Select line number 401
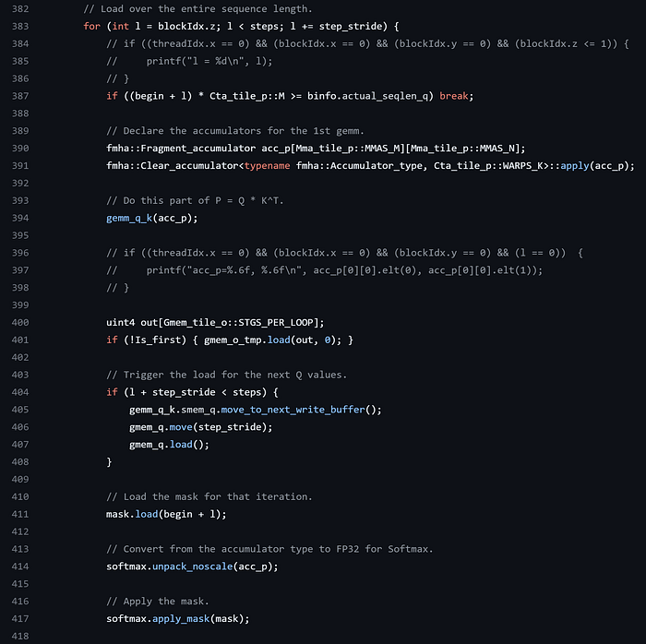This screenshot has width=646, height=644. pos(20,340)
